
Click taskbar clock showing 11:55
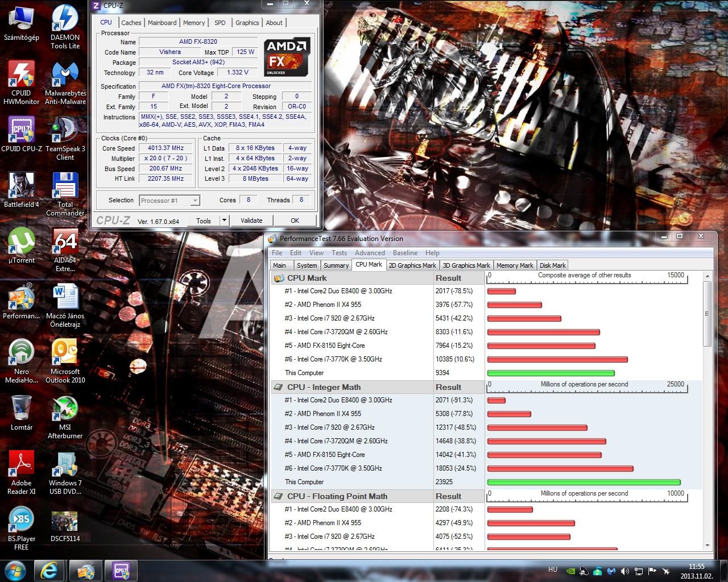click(x=697, y=571)
